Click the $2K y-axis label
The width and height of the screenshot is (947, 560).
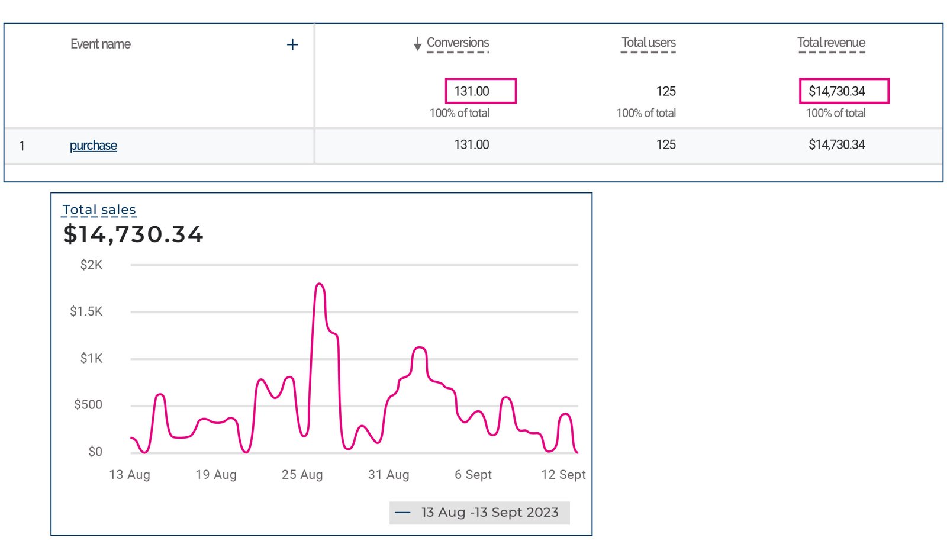tap(91, 265)
